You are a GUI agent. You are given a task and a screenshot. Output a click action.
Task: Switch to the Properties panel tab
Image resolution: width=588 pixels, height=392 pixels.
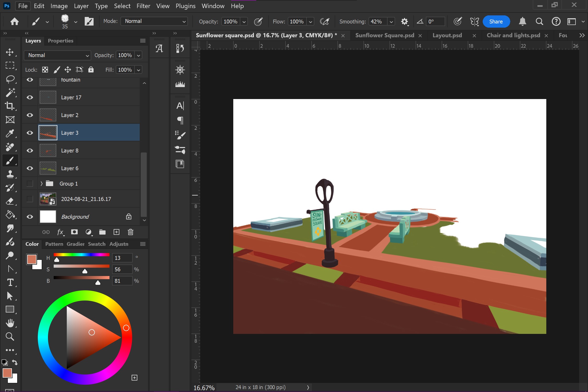point(60,41)
